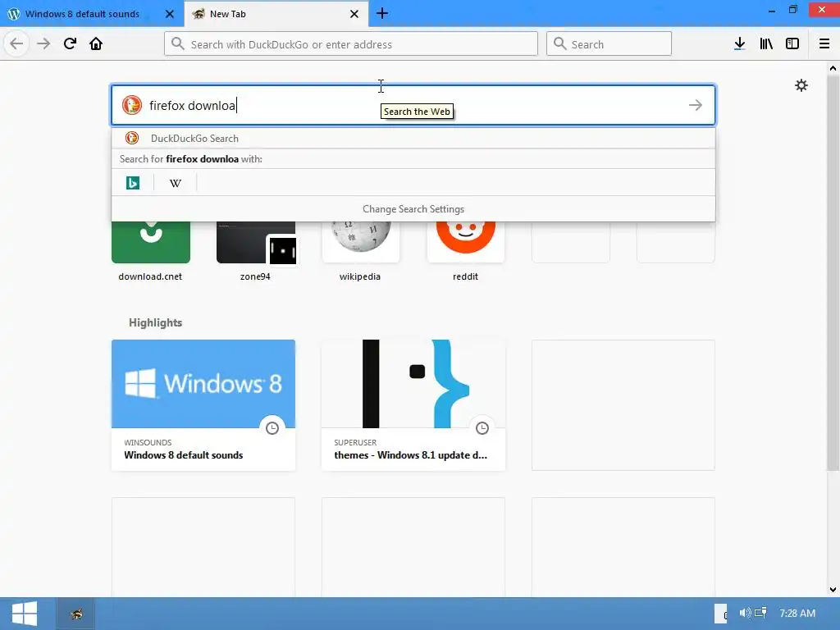Search firefox downloa with Bing
Viewport: 840px width, 630px height.
(133, 183)
